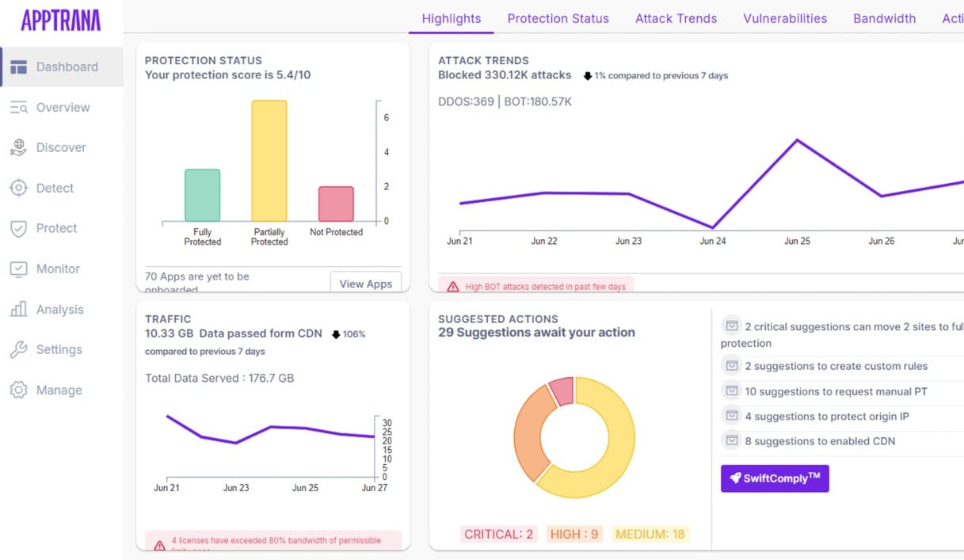Click the Jun 25 peak on attack chart
Image resolution: width=964 pixels, height=560 pixels.
click(797, 140)
